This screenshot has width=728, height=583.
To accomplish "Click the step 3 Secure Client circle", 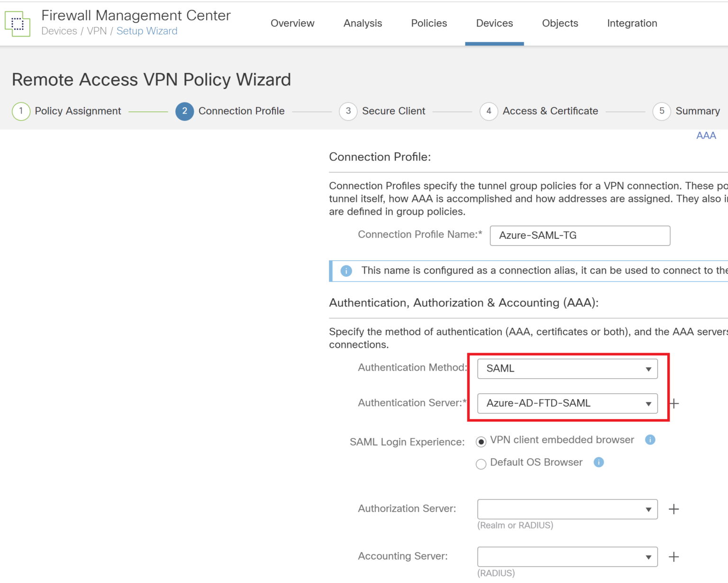I will point(348,111).
